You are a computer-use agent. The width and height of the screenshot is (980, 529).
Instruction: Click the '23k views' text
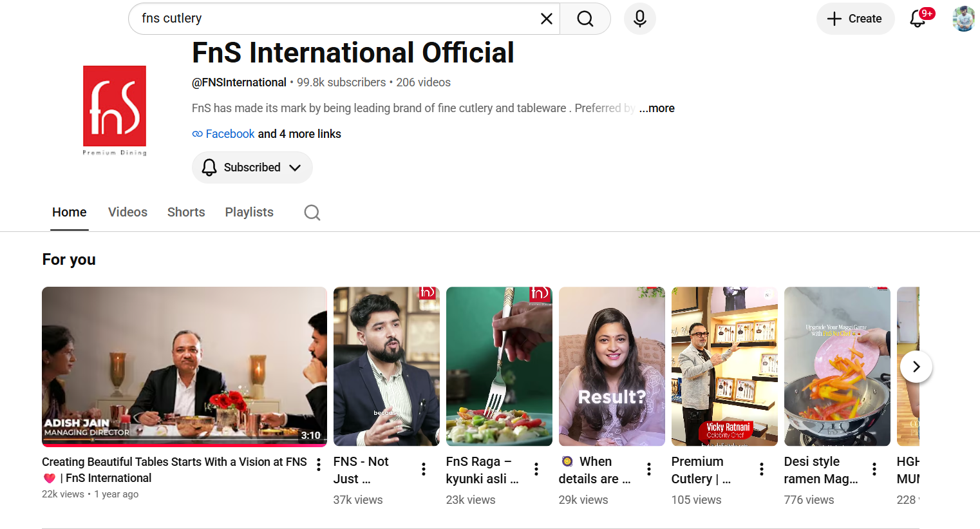pyautogui.click(x=471, y=500)
